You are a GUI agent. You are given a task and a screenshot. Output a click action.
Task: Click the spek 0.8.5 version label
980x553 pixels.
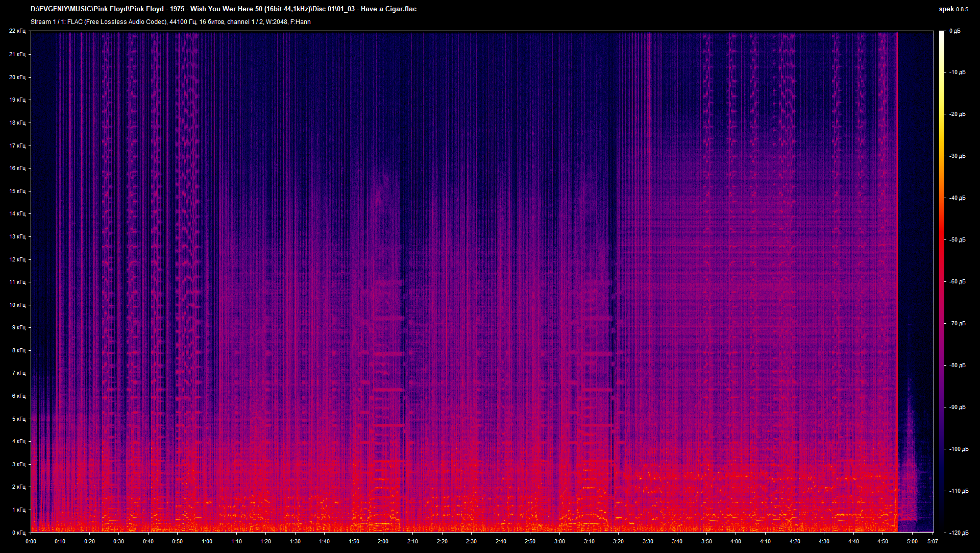click(x=953, y=9)
